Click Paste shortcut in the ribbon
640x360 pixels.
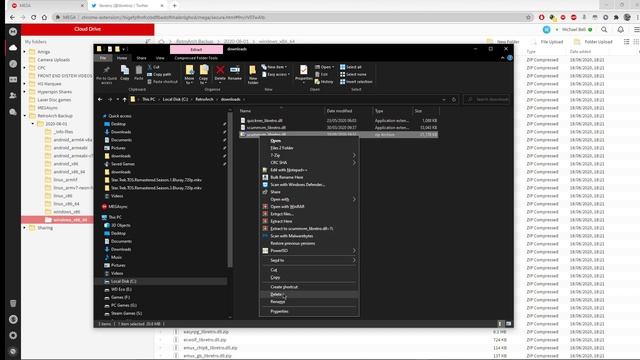[162, 82]
